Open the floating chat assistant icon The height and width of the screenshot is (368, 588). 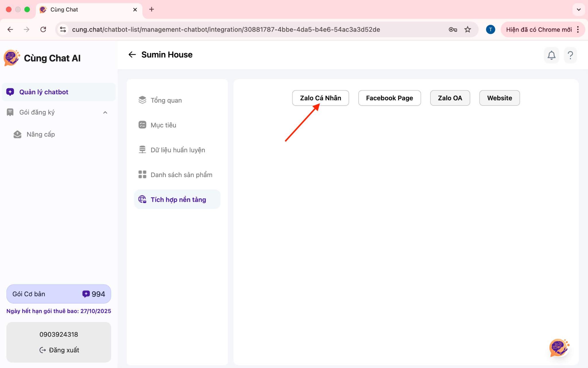(x=558, y=348)
